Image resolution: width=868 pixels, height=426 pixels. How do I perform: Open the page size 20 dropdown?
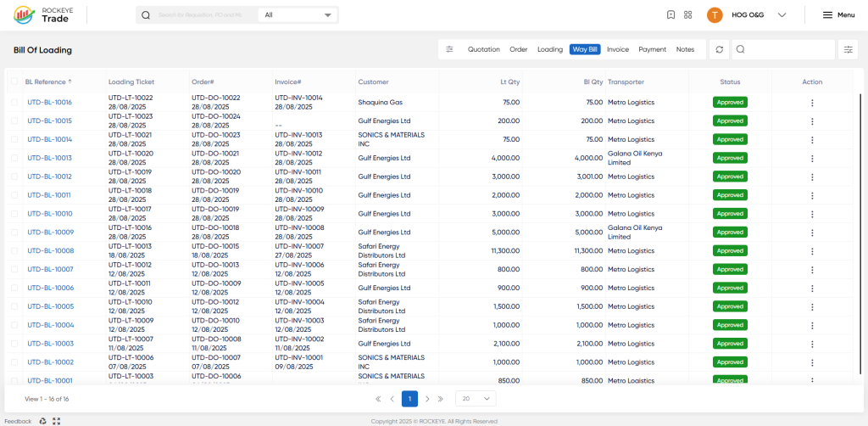tap(476, 399)
